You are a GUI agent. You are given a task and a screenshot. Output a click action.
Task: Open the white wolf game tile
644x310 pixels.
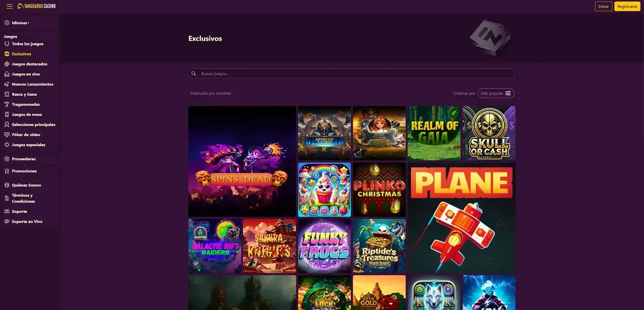coord(434,293)
